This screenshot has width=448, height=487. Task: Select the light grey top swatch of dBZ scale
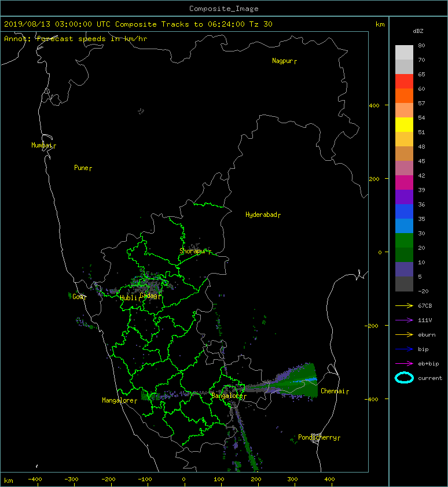(x=404, y=52)
